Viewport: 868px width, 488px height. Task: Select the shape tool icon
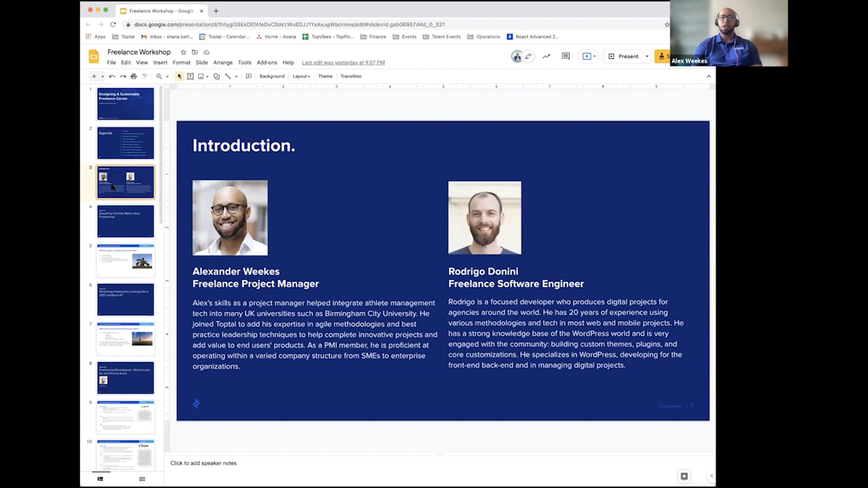[217, 76]
